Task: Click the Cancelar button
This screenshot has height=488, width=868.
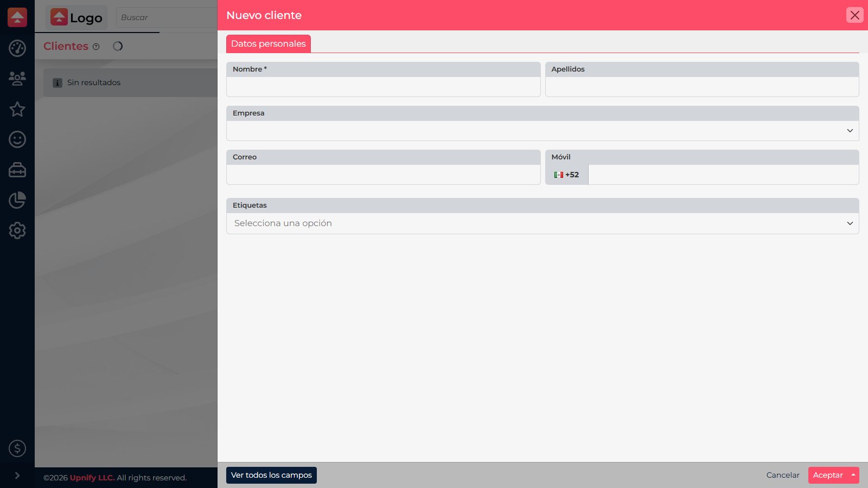Action: [x=783, y=475]
